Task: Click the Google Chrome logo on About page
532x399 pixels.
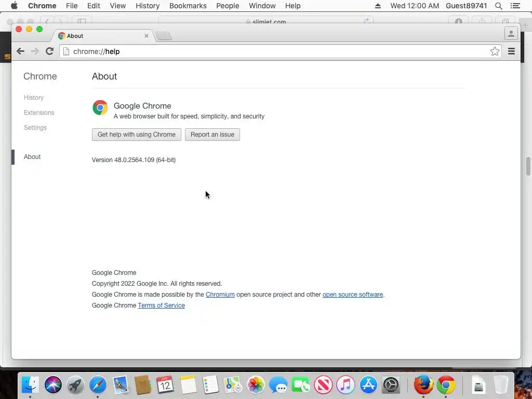Action: tap(100, 108)
